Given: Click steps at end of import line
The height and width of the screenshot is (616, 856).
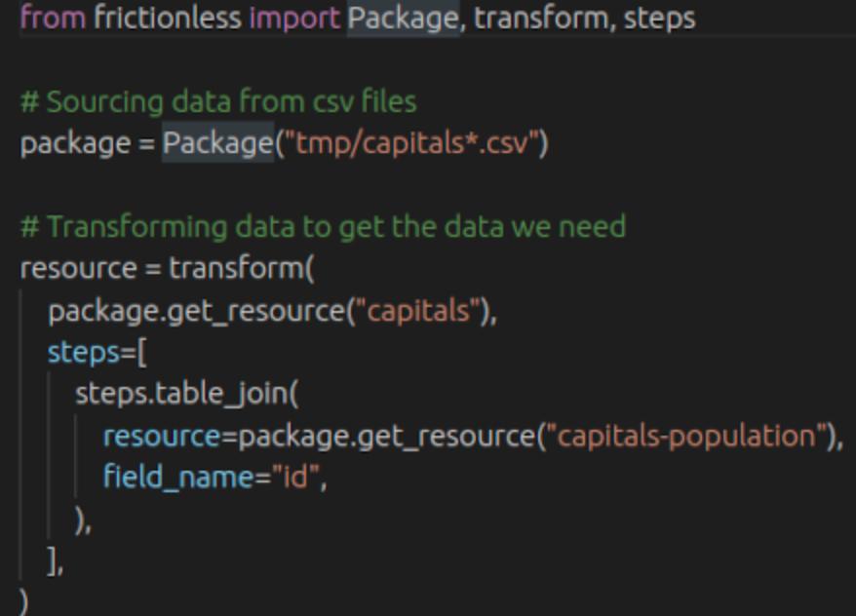Looking at the screenshot, I should tap(659, 19).
